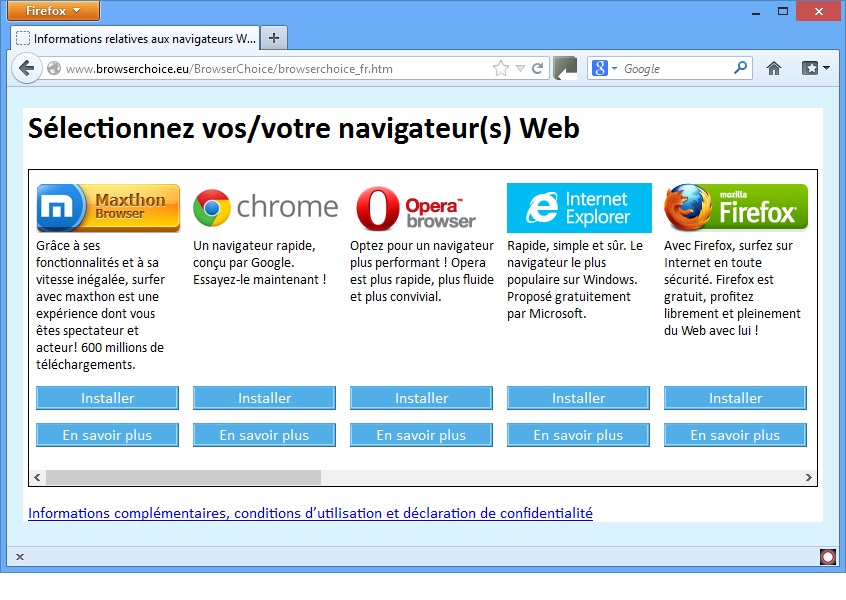Bookmark this page with the star icon
The width and height of the screenshot is (846, 600).
[501, 69]
